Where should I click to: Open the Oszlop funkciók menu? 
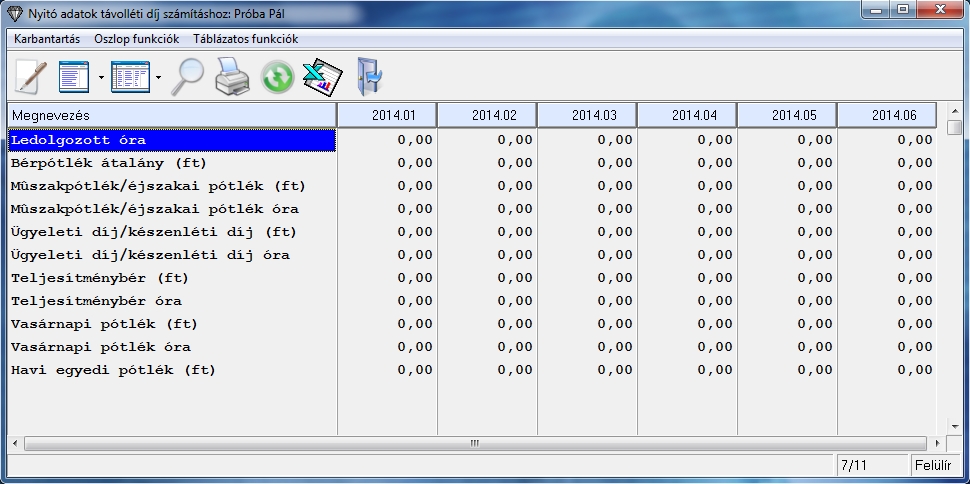(136, 39)
